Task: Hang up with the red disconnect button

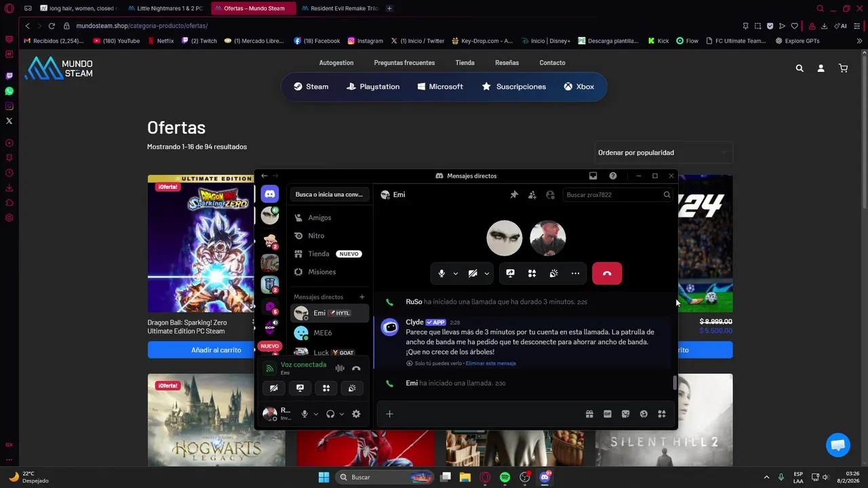Action: point(607,273)
